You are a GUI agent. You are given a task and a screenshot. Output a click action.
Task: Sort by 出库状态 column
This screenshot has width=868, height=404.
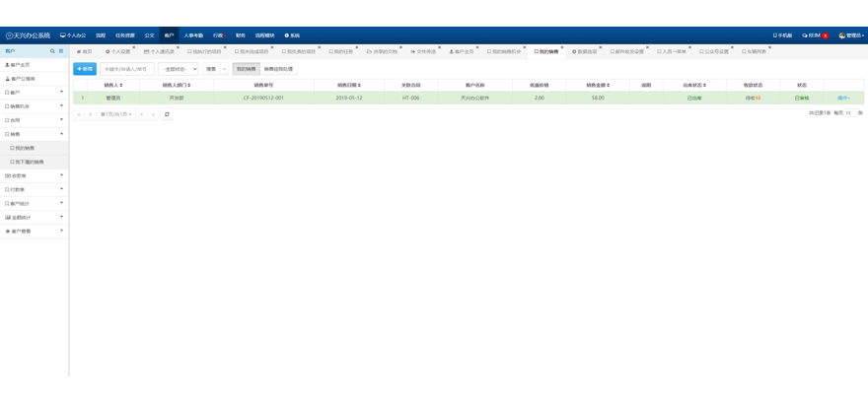coord(694,85)
